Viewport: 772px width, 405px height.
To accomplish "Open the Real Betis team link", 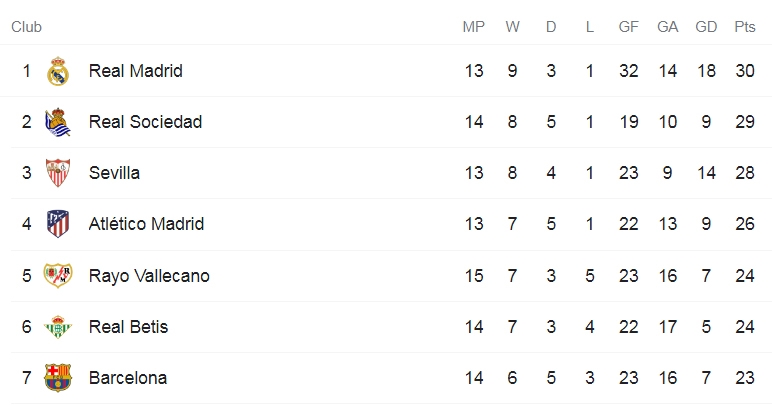I will coord(129,327).
